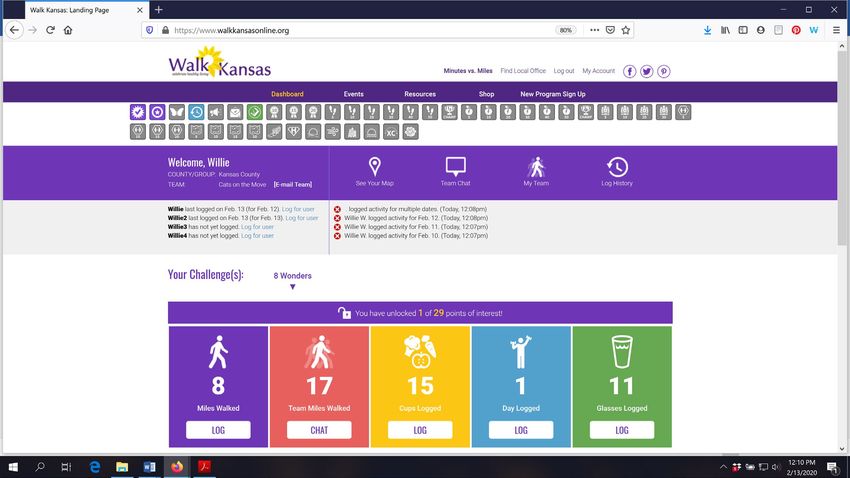The width and height of the screenshot is (850, 478).
Task: Open the See Your Map pin icon
Action: point(375,166)
